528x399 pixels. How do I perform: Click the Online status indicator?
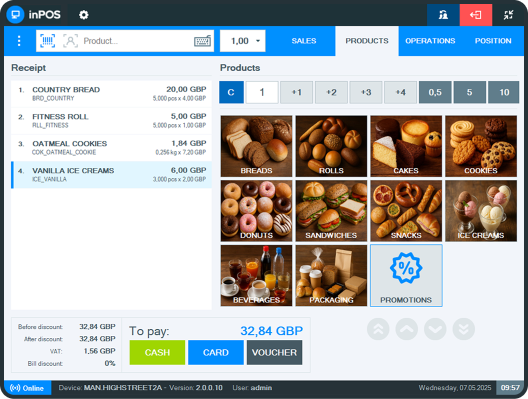pos(27,388)
